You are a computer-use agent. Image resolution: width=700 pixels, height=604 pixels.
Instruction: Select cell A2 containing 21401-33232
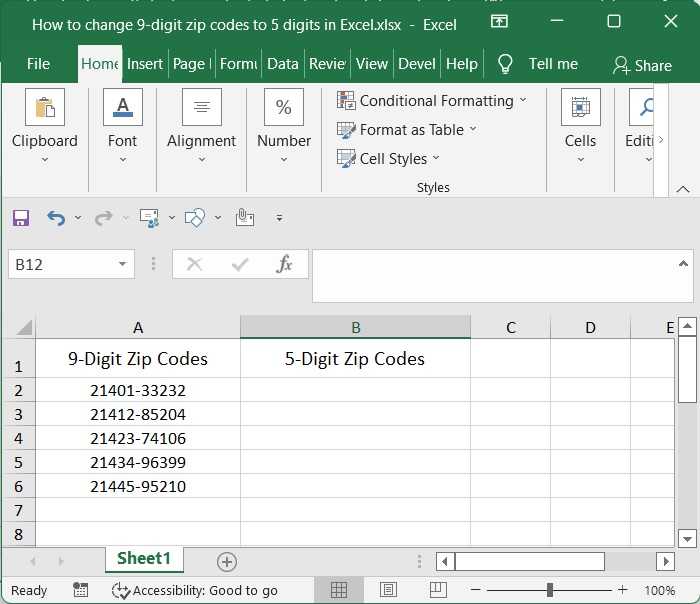click(x=138, y=390)
